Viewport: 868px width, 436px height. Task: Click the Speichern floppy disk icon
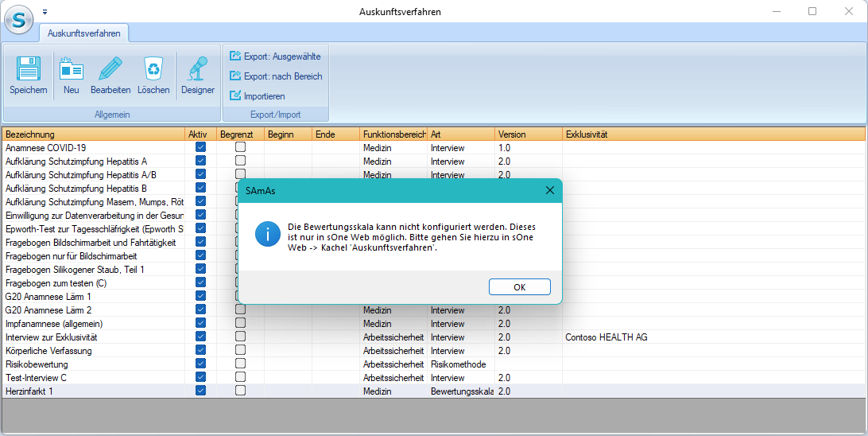click(29, 68)
